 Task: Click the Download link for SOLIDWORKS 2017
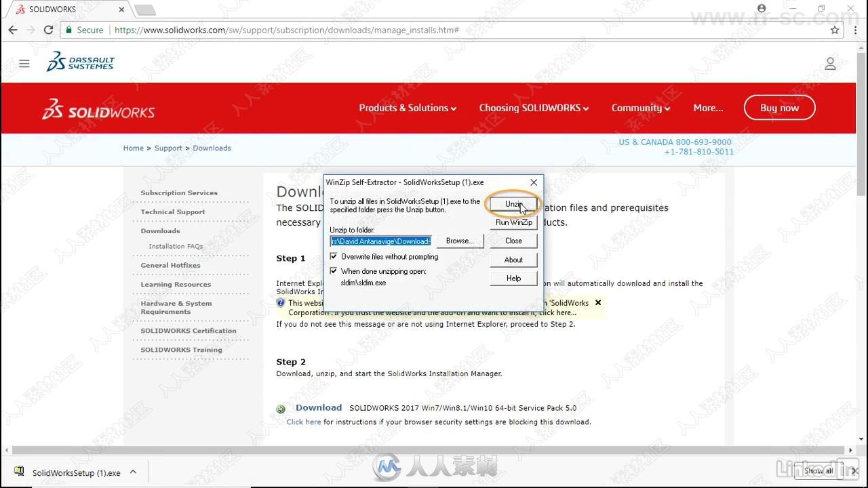pos(319,407)
